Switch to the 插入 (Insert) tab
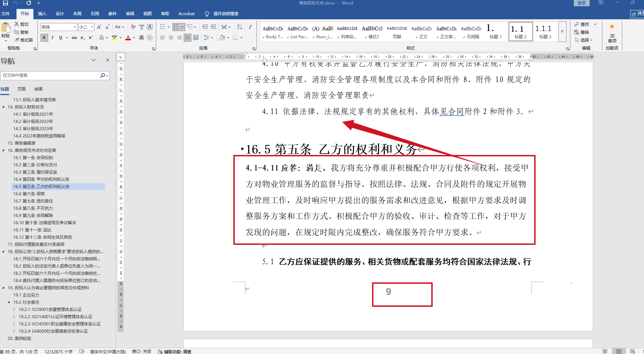This screenshot has height=354, width=644. point(42,14)
